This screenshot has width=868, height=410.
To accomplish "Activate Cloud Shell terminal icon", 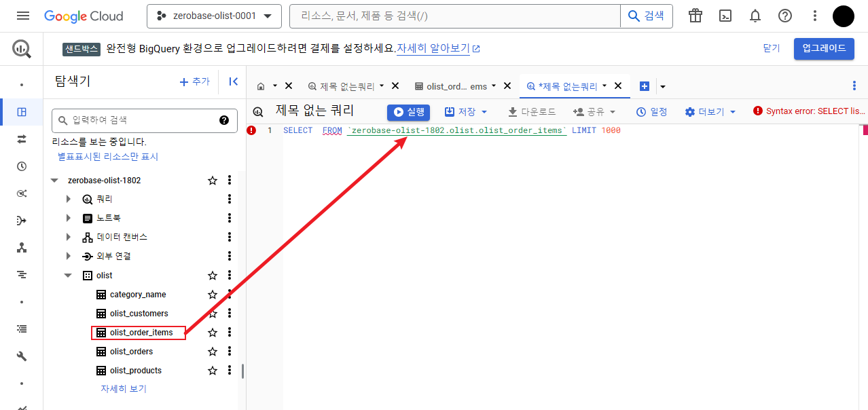I will pos(725,16).
